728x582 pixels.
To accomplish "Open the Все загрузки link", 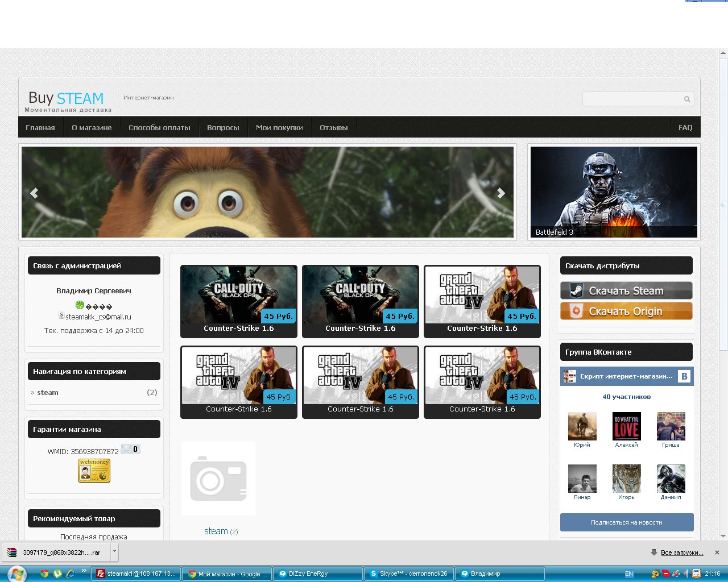I will 682,552.
